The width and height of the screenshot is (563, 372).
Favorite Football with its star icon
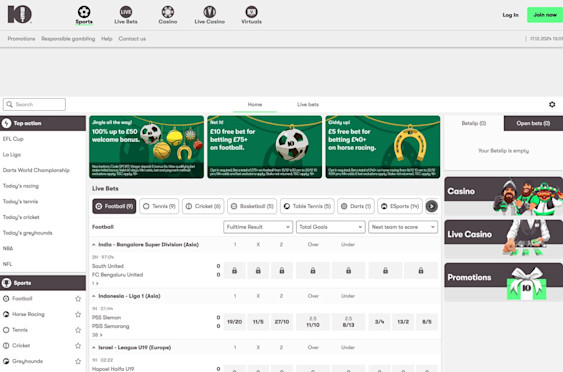(x=78, y=298)
